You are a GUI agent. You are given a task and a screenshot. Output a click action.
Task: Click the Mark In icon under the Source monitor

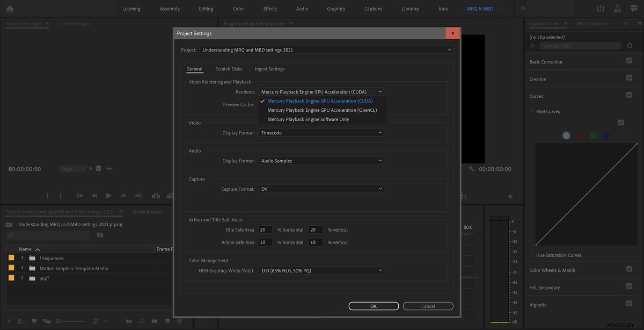(47, 195)
